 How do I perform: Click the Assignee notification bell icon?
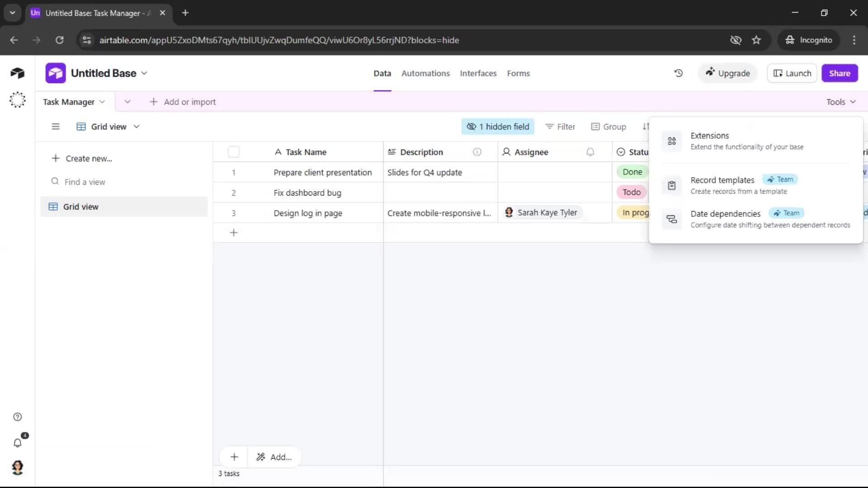[590, 152]
